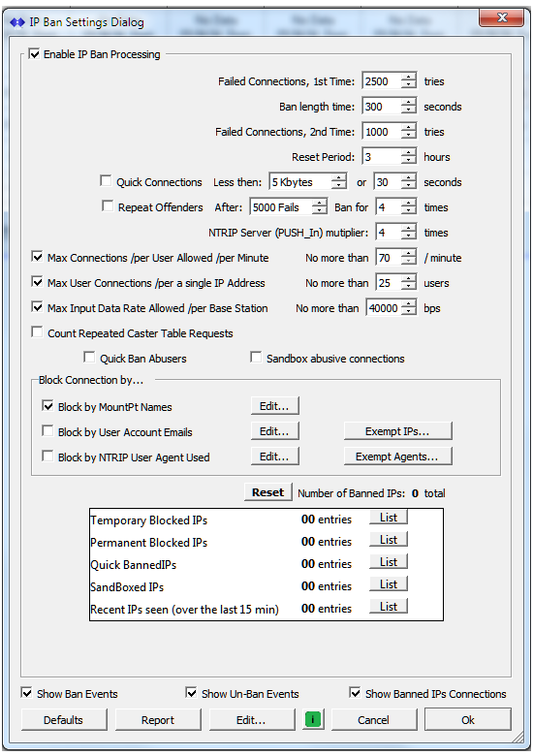Click the Ban for times spinner

[409, 206]
